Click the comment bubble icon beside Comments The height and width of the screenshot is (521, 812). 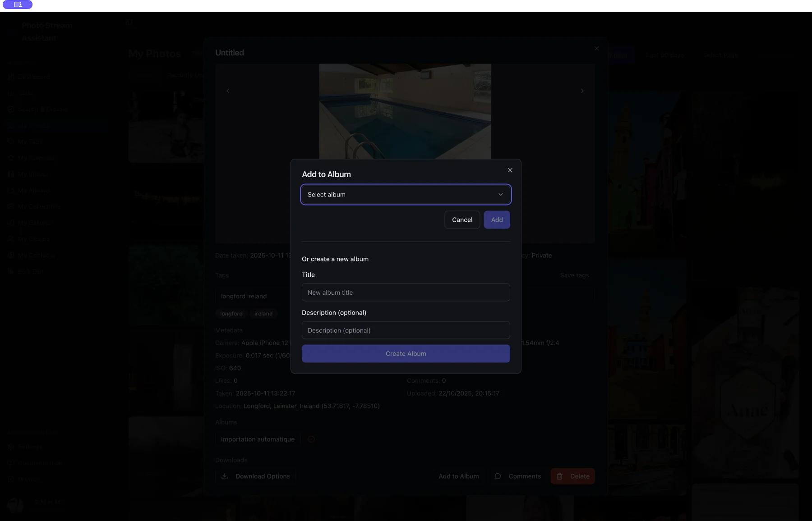point(498,476)
